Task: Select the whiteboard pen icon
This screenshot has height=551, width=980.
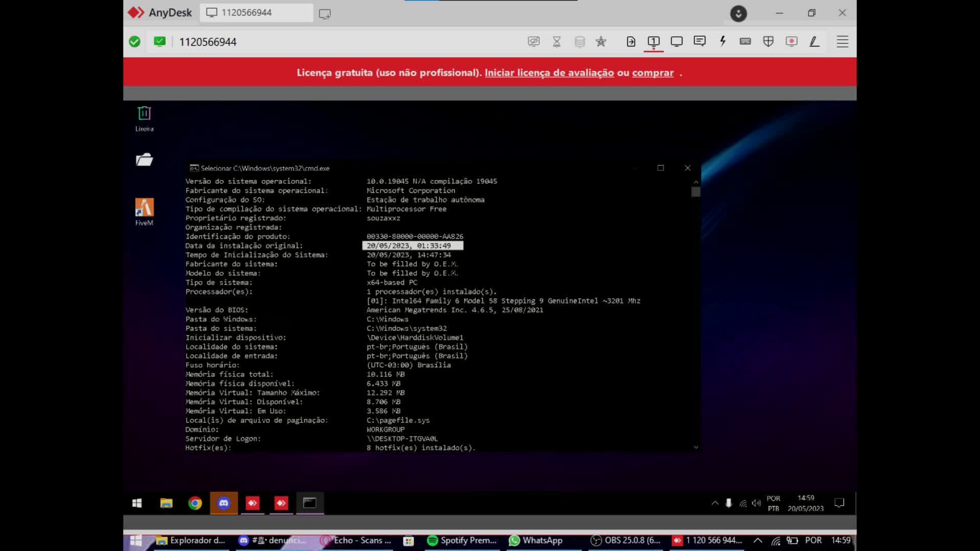Action: click(815, 41)
